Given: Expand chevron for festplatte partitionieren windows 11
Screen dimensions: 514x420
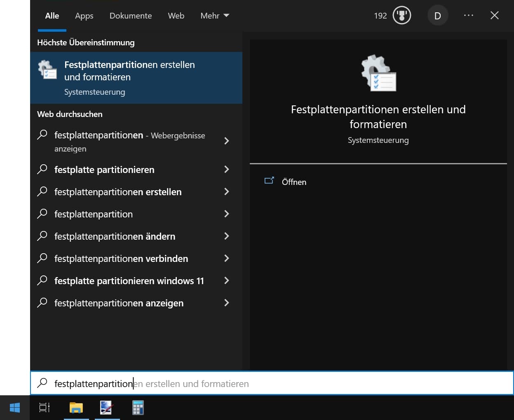Looking at the screenshot, I should [226, 280].
